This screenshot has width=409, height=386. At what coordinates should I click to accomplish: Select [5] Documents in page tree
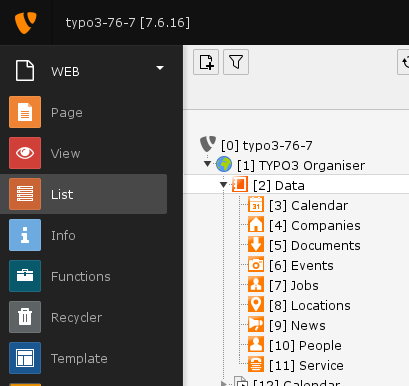pyautogui.click(x=315, y=245)
